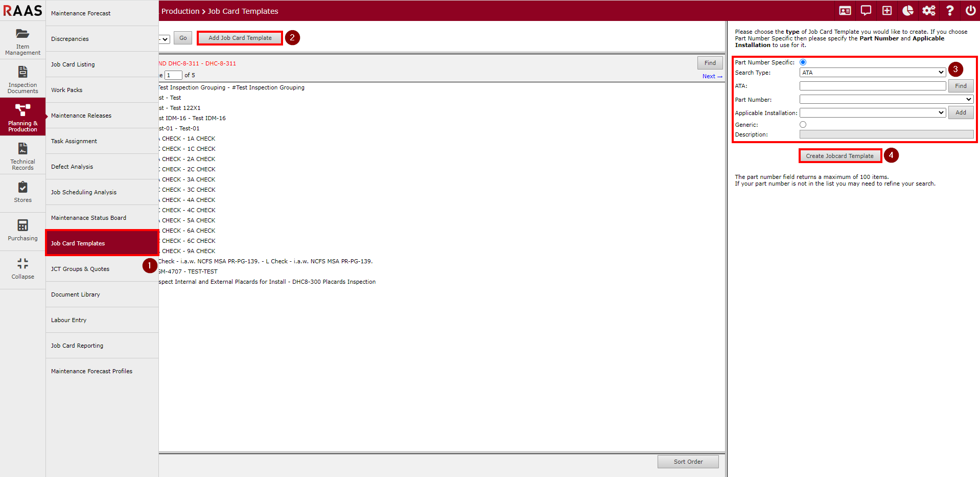Viewport: 980px width, 477px height.
Task: Open the Part Number dropdown
Action: 886,99
